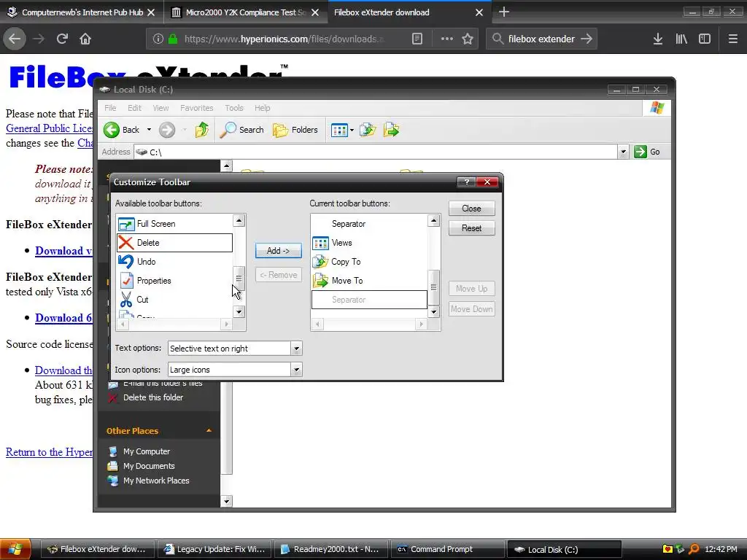This screenshot has width=747, height=560.
Task: Open Firefox library icon
Action: click(681, 39)
